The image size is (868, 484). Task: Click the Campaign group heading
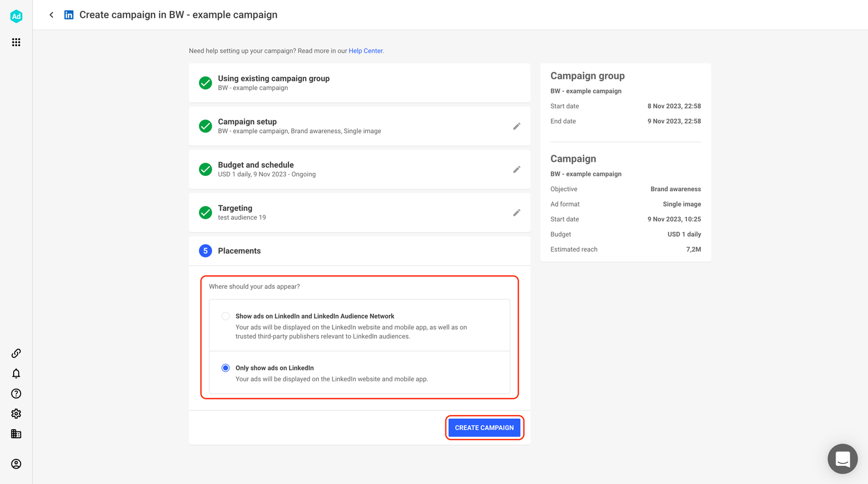tap(587, 76)
